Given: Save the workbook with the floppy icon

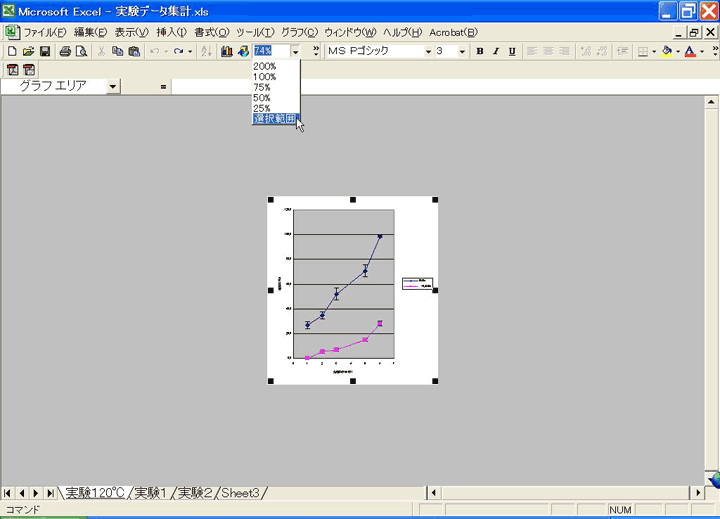Looking at the screenshot, I should pyautogui.click(x=45, y=51).
